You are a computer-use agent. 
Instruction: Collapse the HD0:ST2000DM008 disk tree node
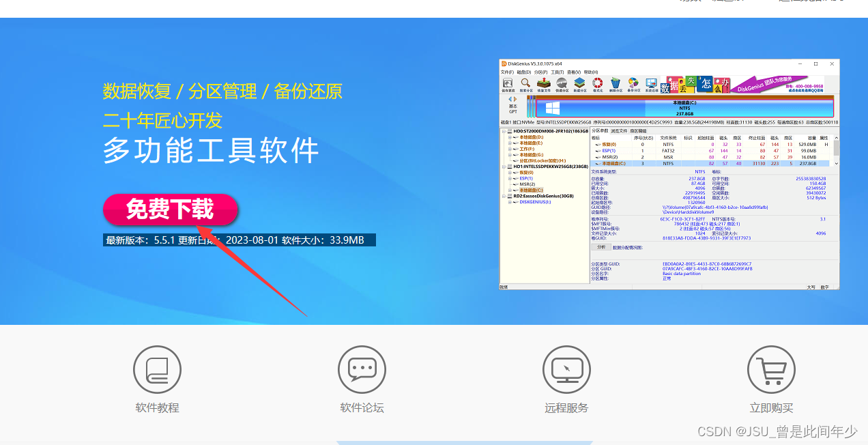tap(504, 132)
